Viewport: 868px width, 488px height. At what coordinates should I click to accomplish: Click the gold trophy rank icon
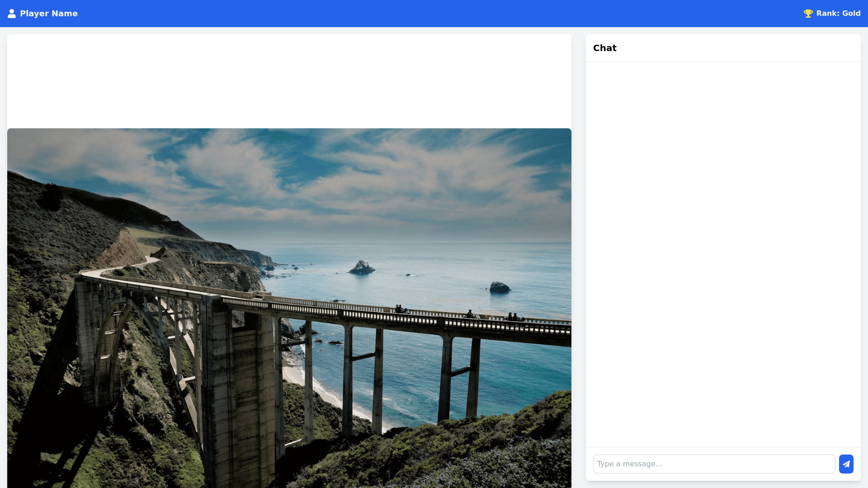point(808,14)
